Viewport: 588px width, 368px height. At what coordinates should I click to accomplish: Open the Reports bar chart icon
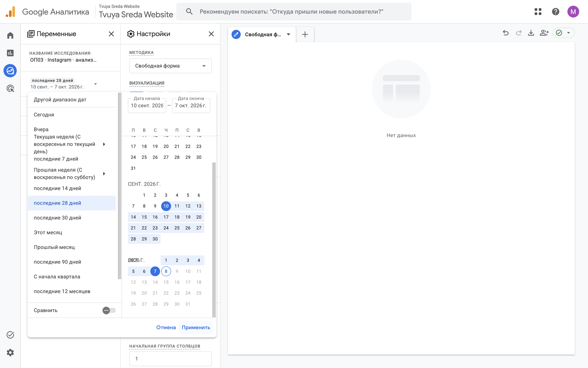(10, 53)
